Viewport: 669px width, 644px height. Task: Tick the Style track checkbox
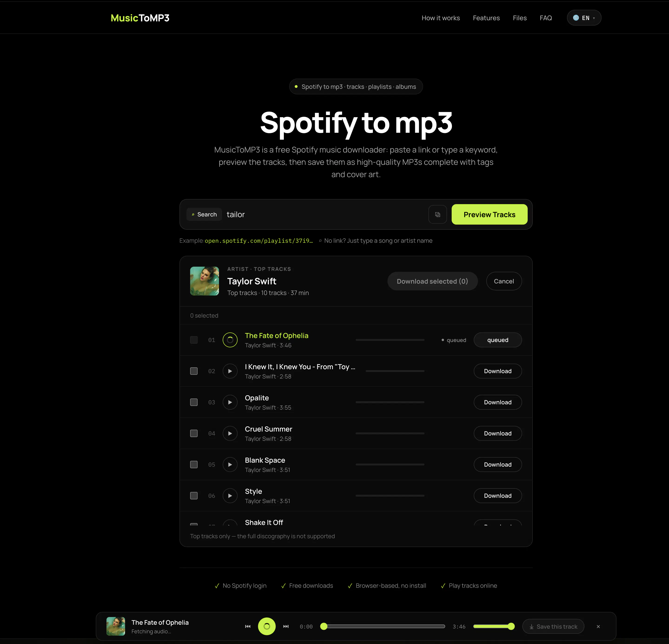pyautogui.click(x=194, y=495)
